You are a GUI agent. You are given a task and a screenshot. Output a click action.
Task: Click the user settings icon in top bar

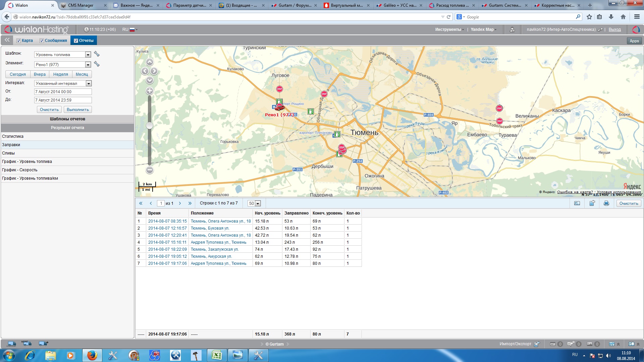[x=512, y=29]
